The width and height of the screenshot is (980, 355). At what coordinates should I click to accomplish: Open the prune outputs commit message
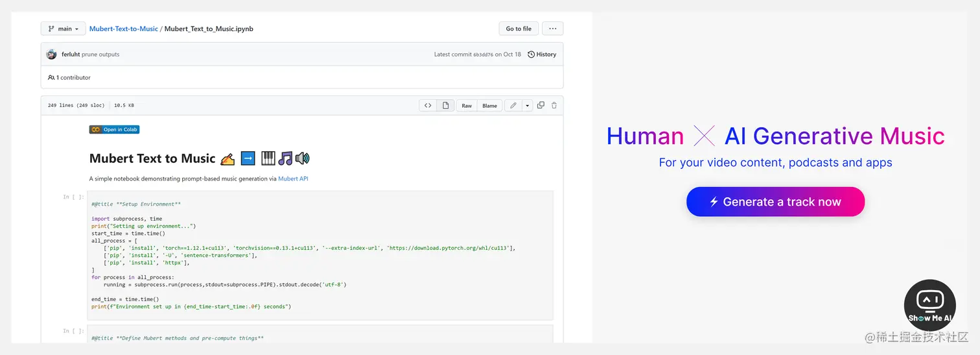point(100,55)
